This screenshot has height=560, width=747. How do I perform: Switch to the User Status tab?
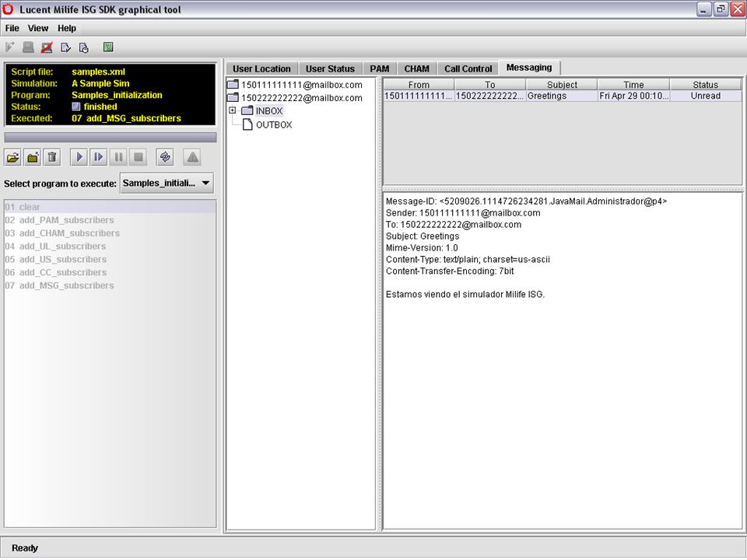pos(330,68)
